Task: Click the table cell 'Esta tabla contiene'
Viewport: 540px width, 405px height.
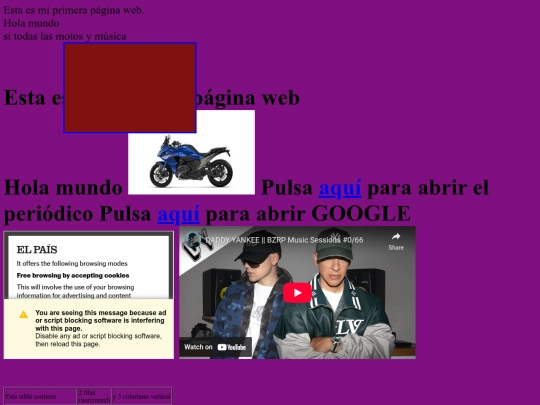Action: pyautogui.click(x=40, y=396)
